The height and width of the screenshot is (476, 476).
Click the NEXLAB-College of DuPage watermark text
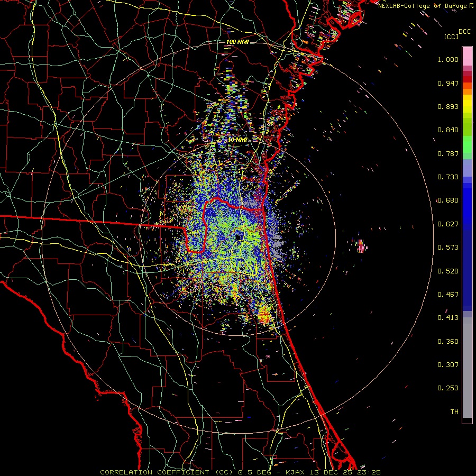point(425,6)
